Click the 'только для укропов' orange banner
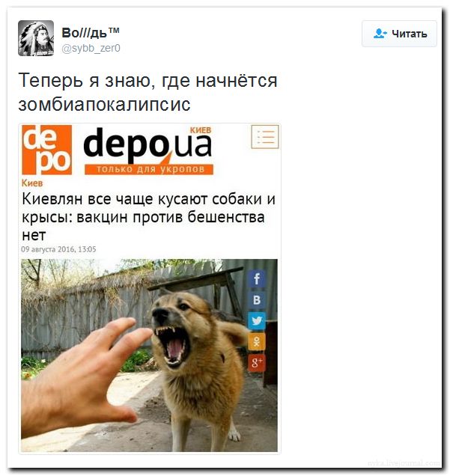 click(x=149, y=169)
